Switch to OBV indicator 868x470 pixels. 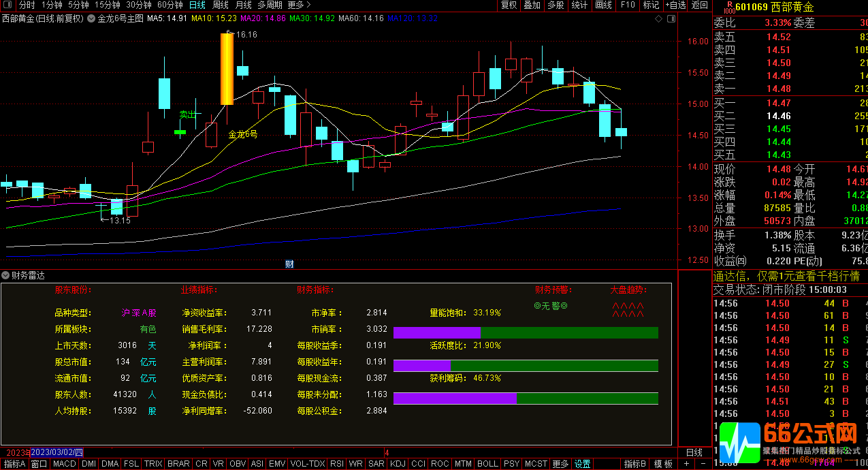[x=238, y=464]
